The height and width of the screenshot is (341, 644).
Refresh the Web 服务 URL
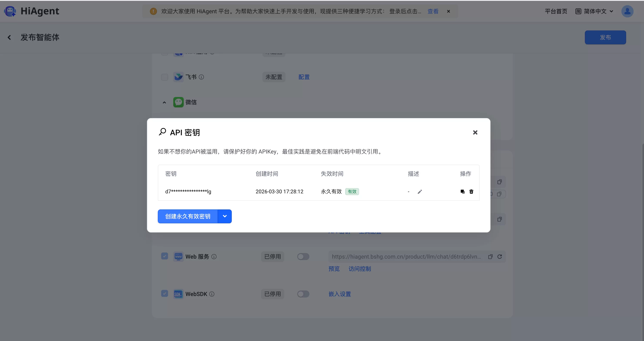click(x=500, y=257)
